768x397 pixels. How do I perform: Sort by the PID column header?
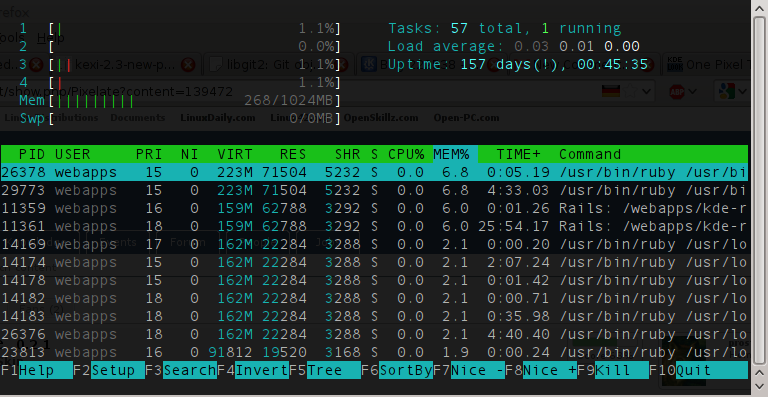[x=32, y=154]
